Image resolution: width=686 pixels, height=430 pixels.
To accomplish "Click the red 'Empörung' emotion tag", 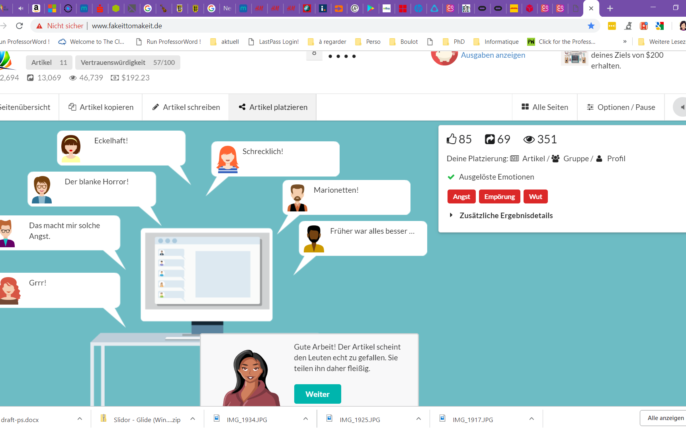I will tap(498, 196).
